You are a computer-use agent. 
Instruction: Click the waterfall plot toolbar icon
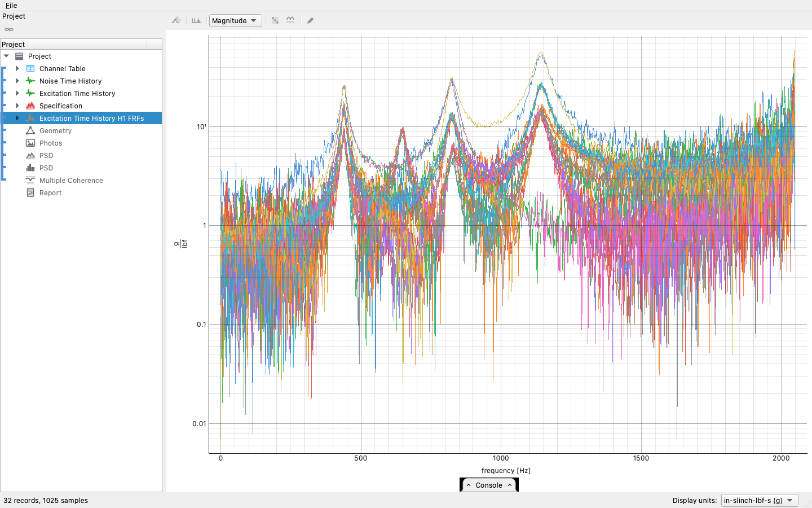point(176,20)
